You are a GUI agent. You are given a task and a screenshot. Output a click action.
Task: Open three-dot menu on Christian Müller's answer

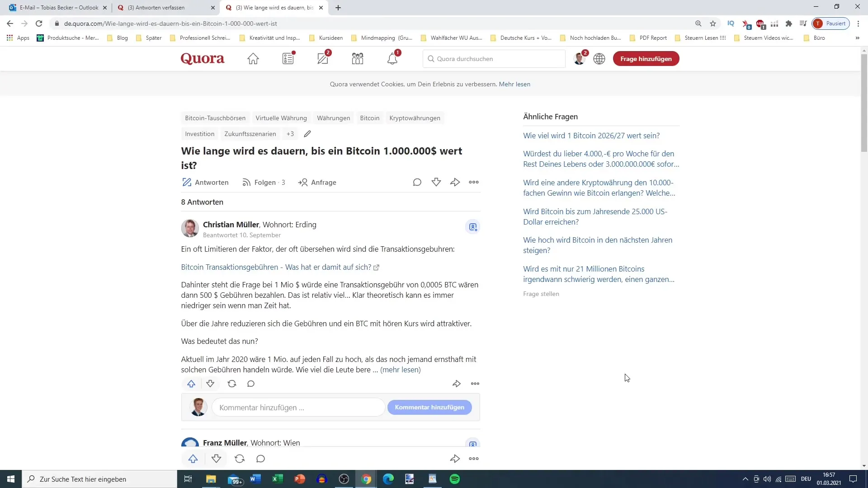[475, 384]
